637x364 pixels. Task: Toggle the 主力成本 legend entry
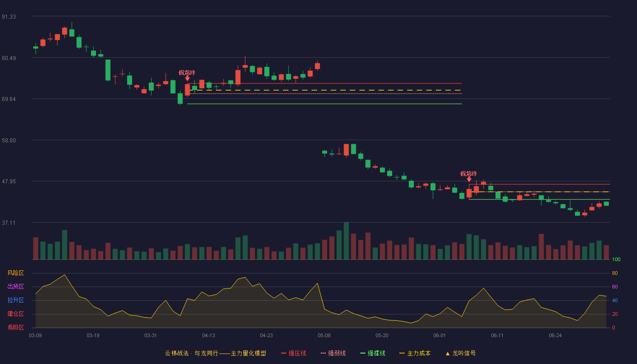[x=415, y=353]
